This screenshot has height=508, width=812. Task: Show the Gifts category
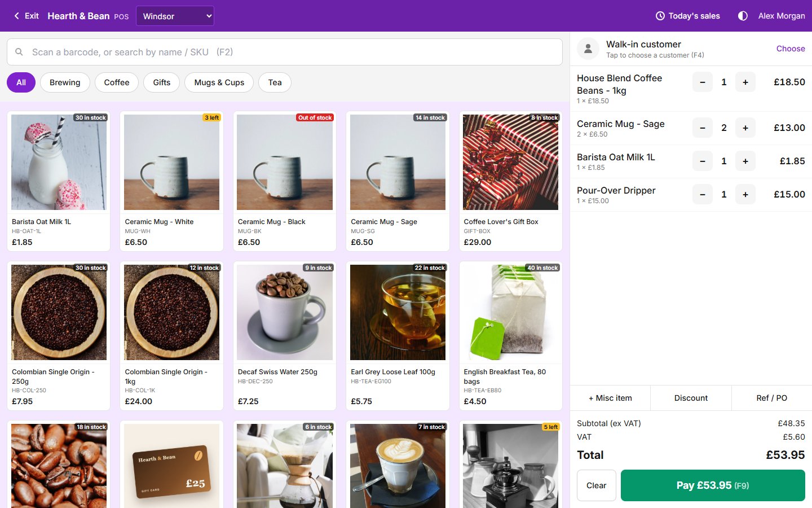coord(162,82)
